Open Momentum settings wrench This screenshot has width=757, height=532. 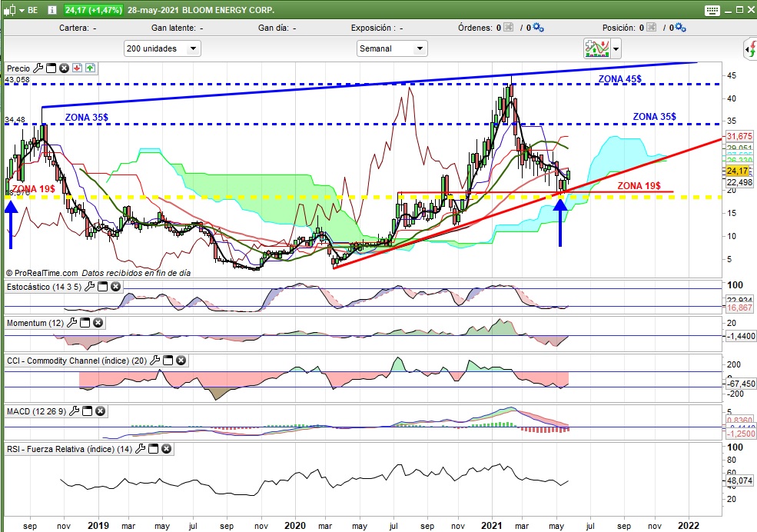click(x=72, y=323)
